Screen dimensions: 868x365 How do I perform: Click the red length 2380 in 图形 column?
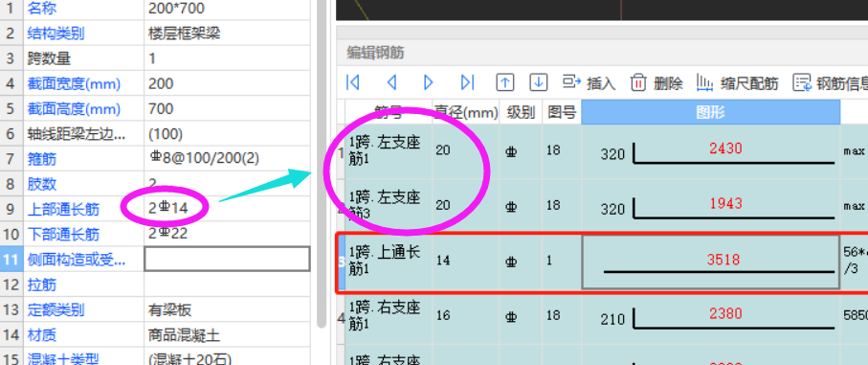pyautogui.click(x=725, y=313)
